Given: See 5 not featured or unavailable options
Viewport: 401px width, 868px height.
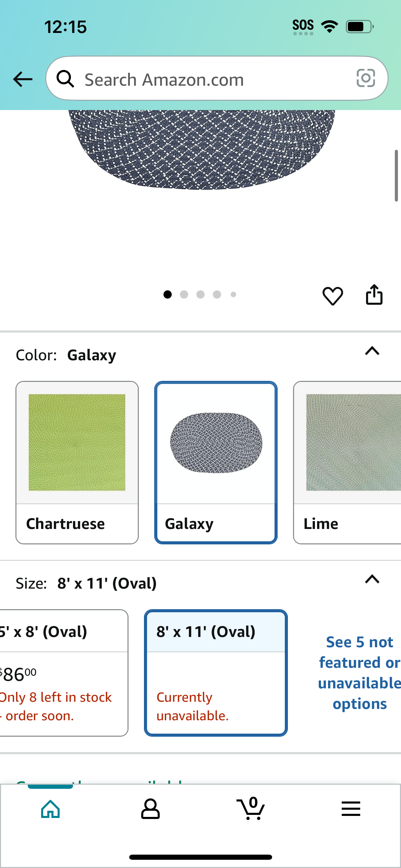Looking at the screenshot, I should pyautogui.click(x=359, y=673).
